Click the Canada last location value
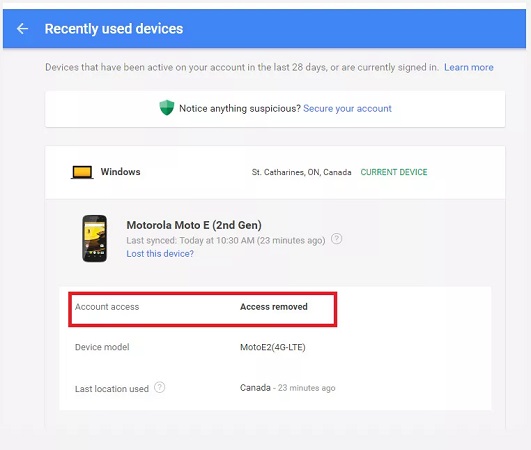The height and width of the screenshot is (450, 531). click(255, 388)
